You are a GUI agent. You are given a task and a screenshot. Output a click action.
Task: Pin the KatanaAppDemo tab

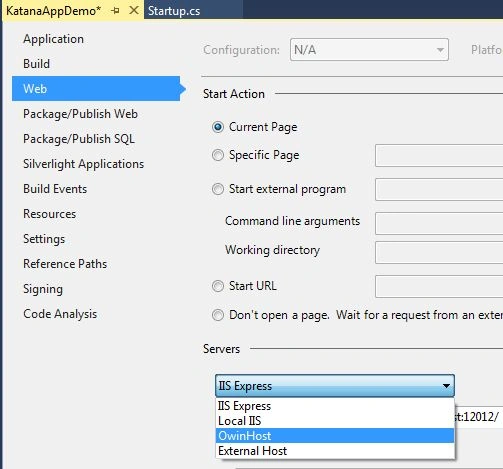[115, 11]
